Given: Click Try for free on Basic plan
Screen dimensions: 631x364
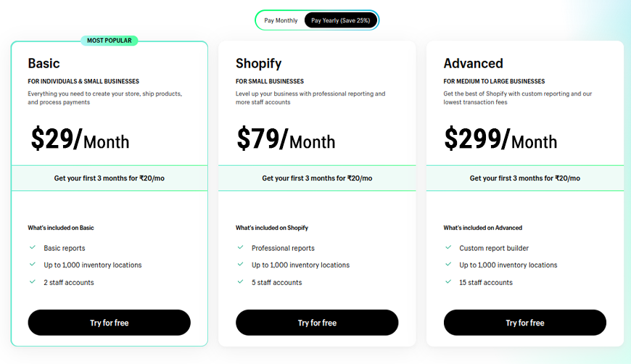Looking at the screenshot, I should point(109,323).
